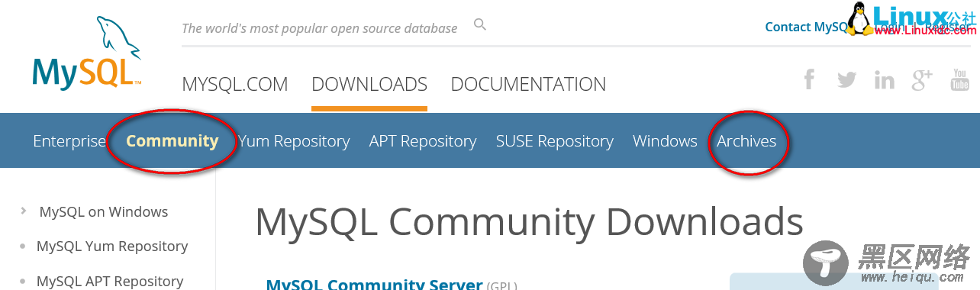Open the DOCUMENTATION tab
This screenshot has height=290, width=980.
pos(528,84)
